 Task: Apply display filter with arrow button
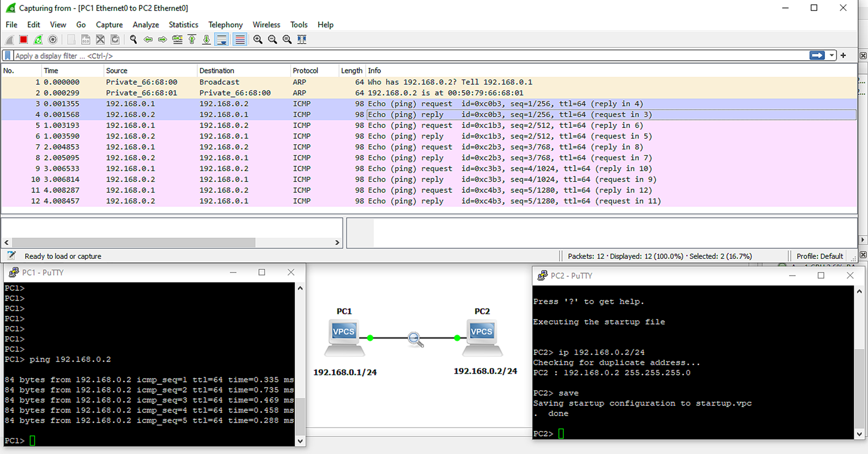[x=817, y=56]
